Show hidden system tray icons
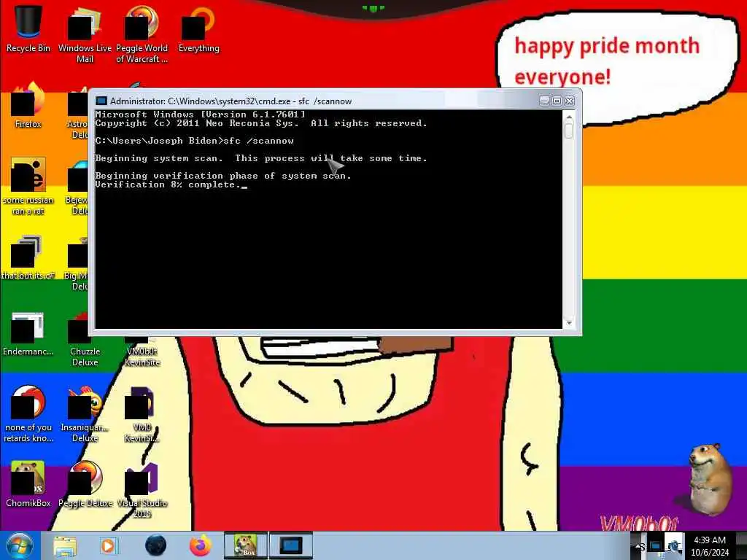 638,546
